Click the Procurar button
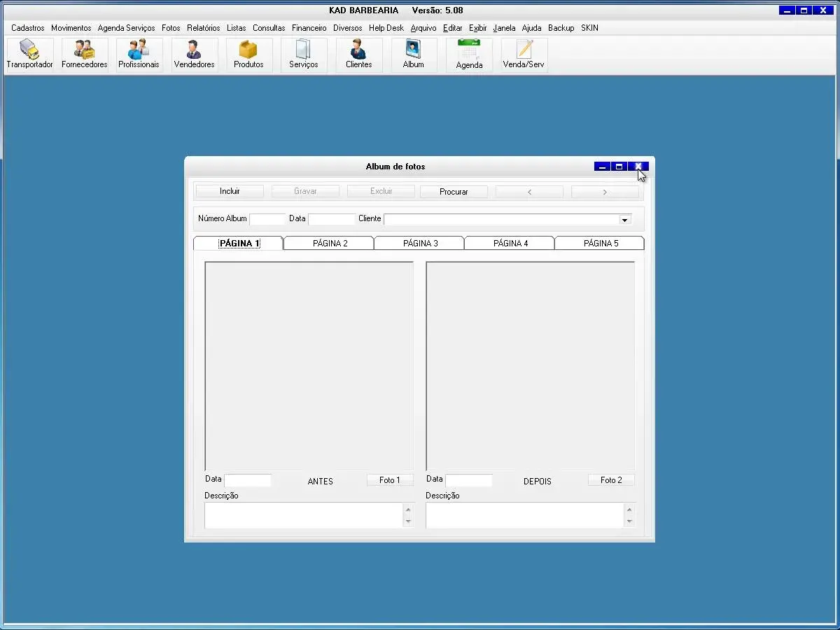The width and height of the screenshot is (840, 630). tap(454, 191)
